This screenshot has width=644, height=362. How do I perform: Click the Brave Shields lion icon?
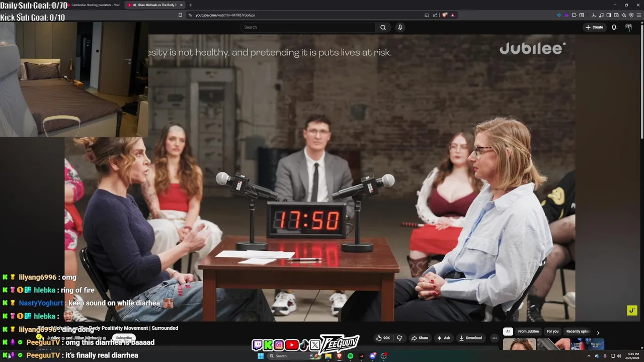click(444, 15)
